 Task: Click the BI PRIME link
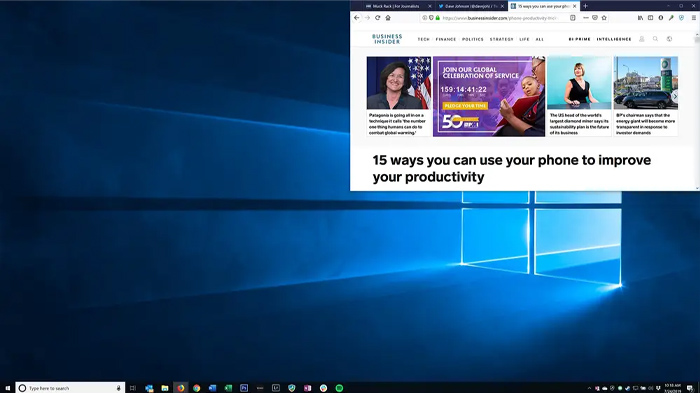coord(579,39)
